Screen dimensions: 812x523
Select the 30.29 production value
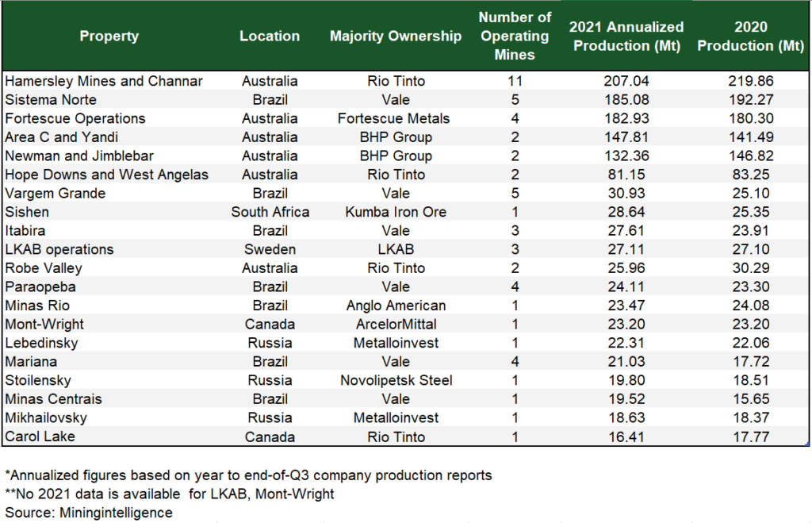coord(751,268)
